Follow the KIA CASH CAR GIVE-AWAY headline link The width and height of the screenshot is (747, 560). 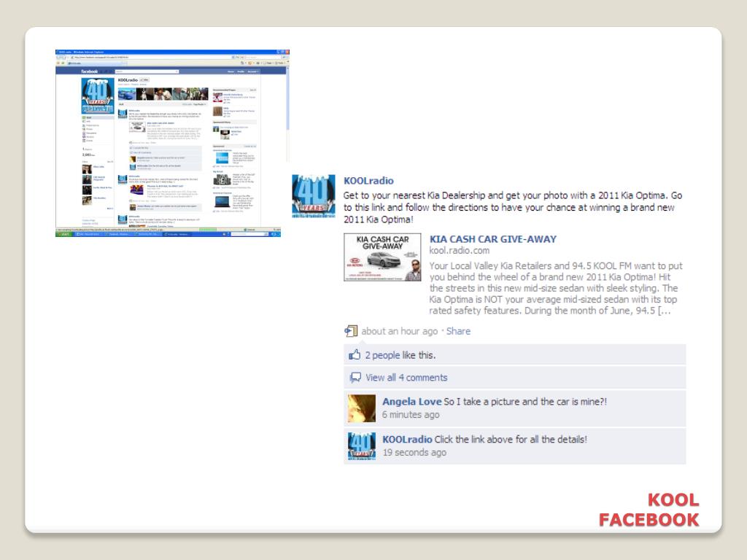[492, 239]
